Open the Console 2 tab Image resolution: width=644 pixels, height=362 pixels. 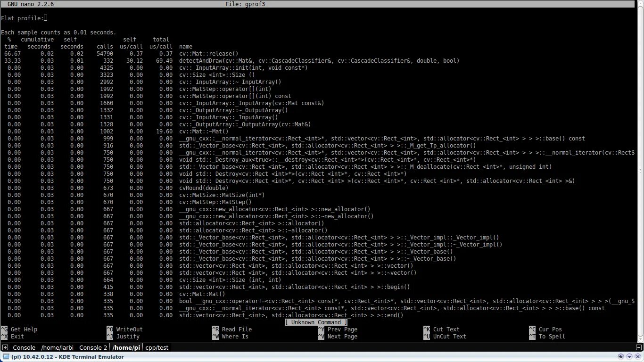(93, 348)
